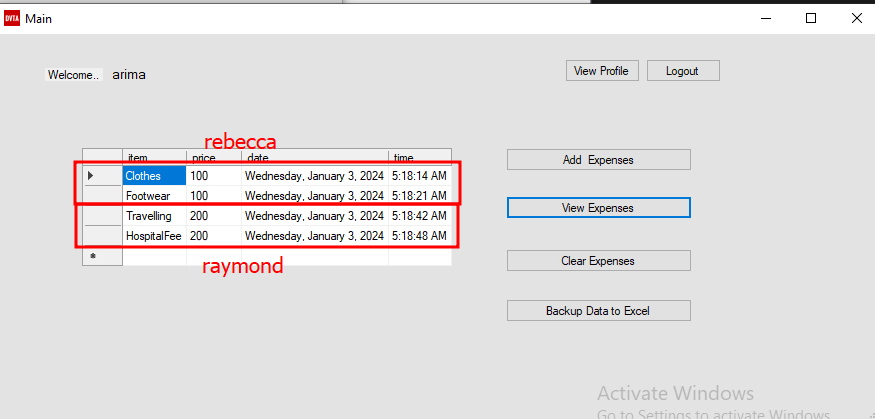Open the View Profile page

point(602,71)
